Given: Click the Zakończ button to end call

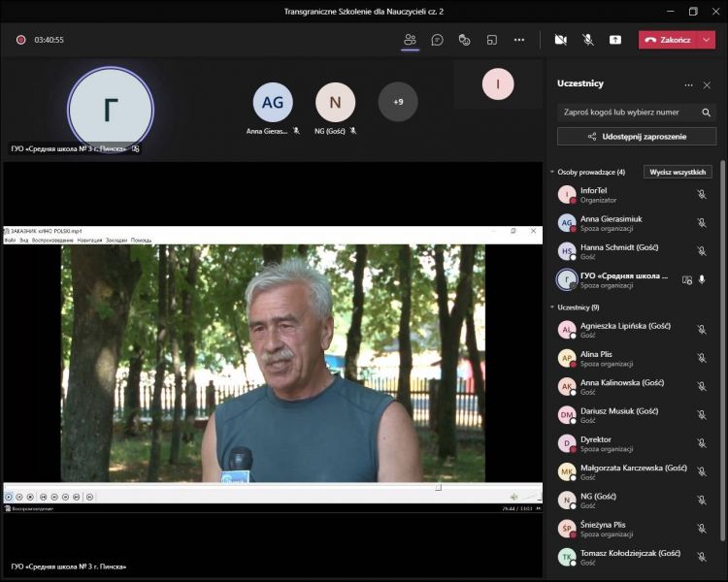Looking at the screenshot, I should click(x=668, y=40).
